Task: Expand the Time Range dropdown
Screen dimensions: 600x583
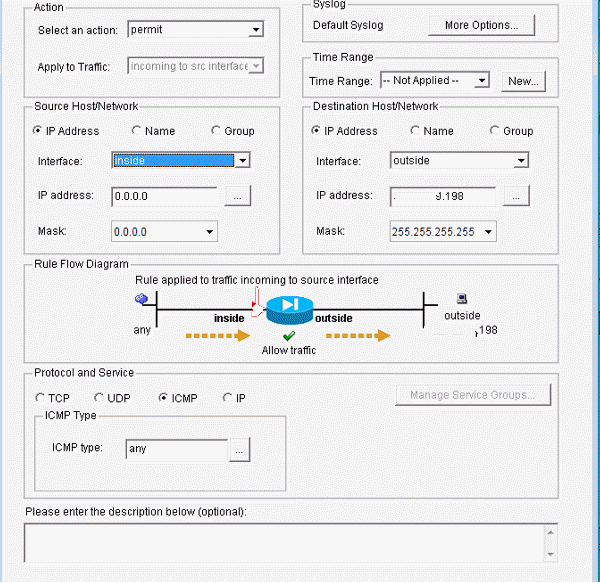Action: [435, 80]
